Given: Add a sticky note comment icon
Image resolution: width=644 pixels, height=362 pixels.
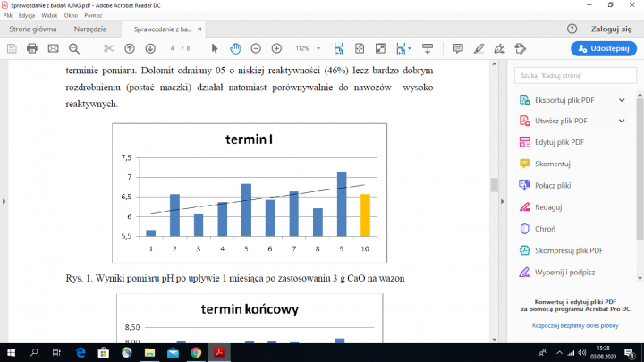Looking at the screenshot, I should tap(458, 47).
